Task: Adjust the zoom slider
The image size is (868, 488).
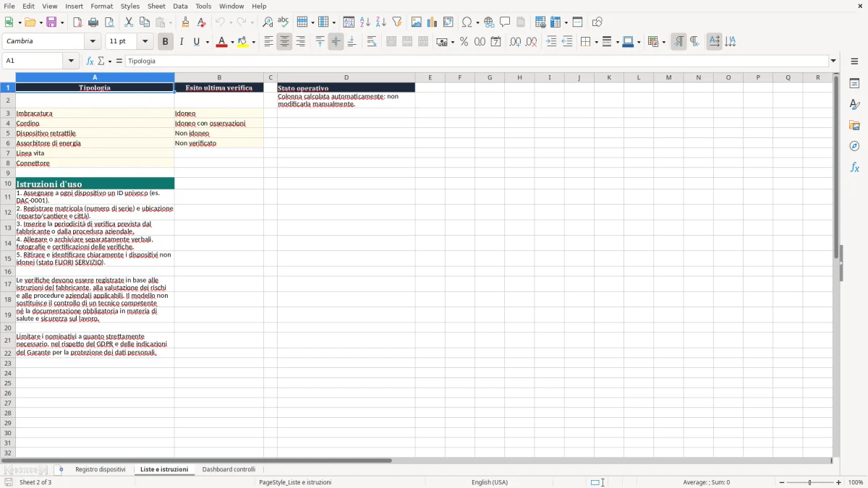Action: tap(809, 482)
